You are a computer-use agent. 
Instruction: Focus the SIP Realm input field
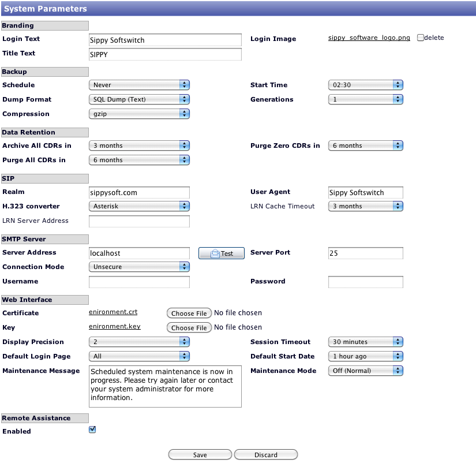tap(139, 192)
